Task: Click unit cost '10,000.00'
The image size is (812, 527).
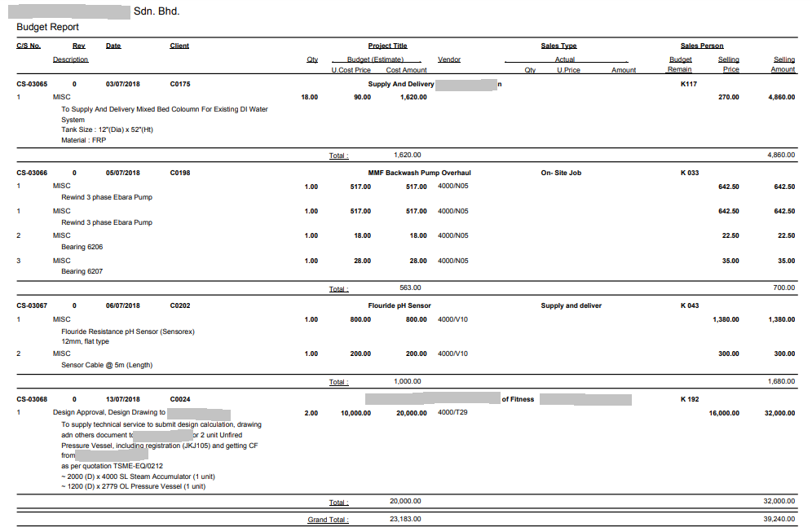Action: [x=355, y=413]
